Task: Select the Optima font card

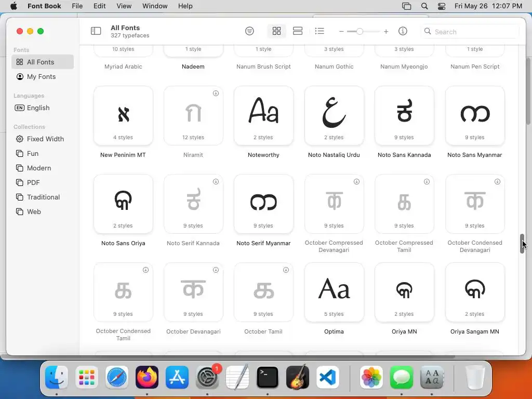Action: [334, 292]
